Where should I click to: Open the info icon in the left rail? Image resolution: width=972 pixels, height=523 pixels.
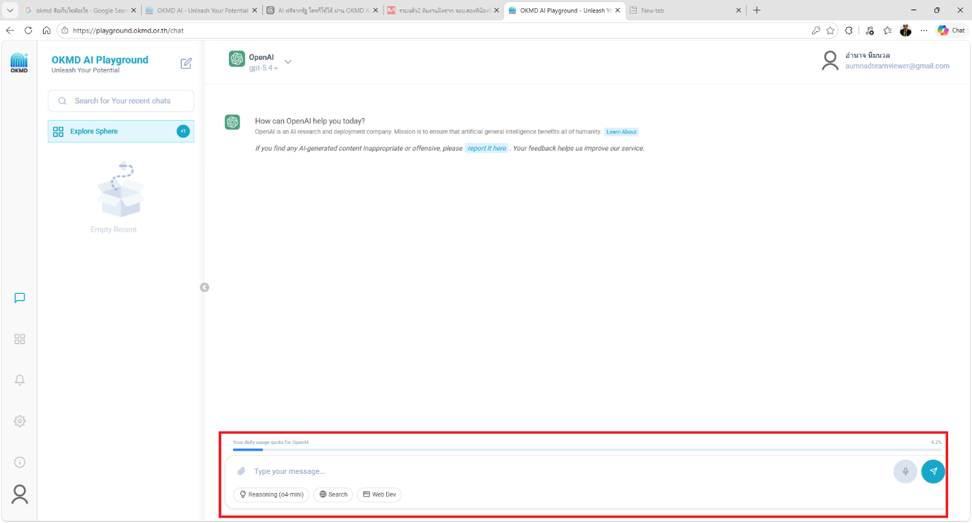[20, 462]
